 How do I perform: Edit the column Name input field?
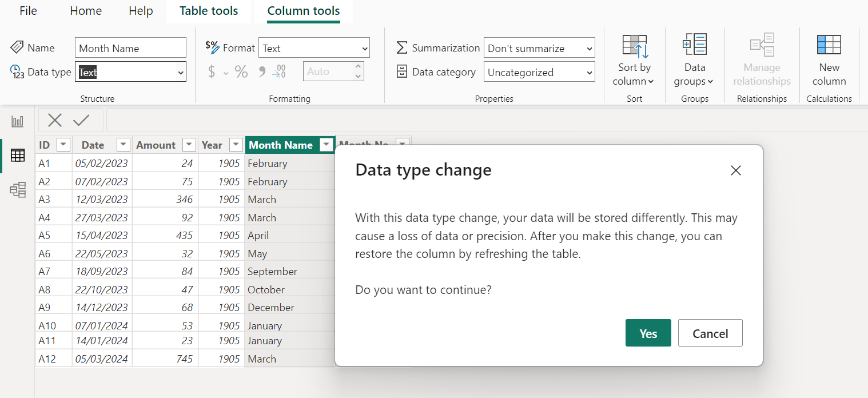[x=130, y=48]
